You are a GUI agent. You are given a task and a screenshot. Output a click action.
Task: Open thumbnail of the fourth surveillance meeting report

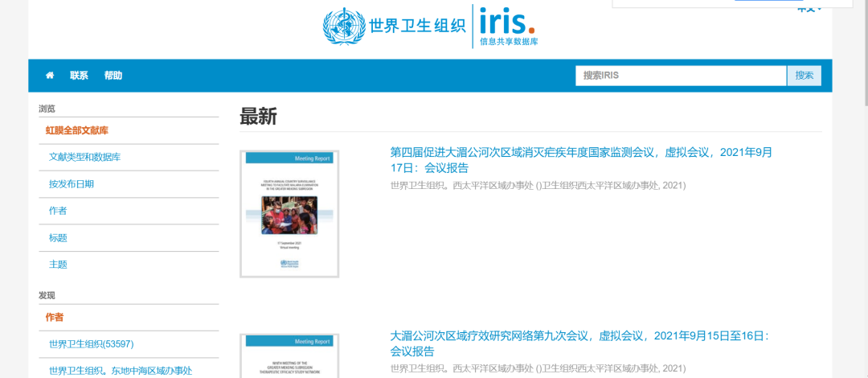[x=289, y=214]
